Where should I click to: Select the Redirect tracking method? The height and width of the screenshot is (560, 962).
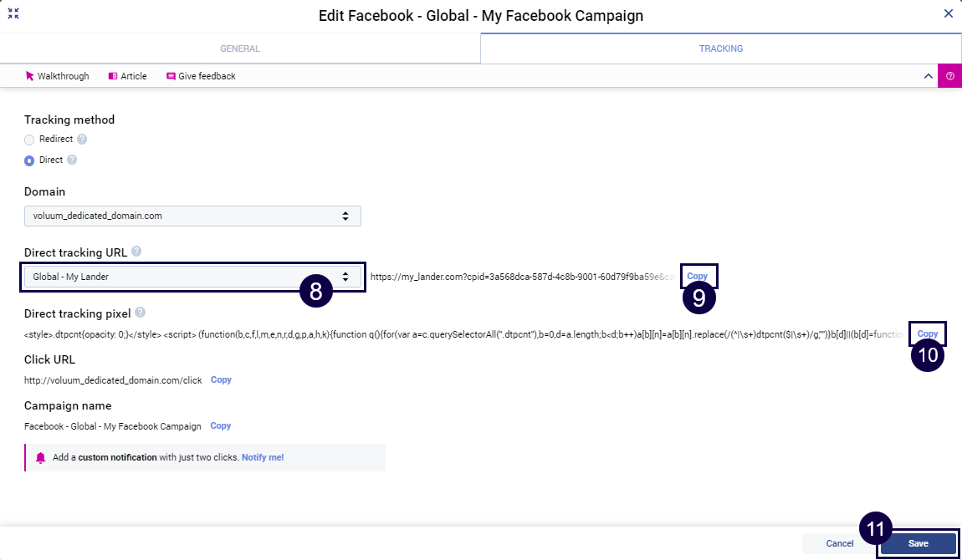28,139
